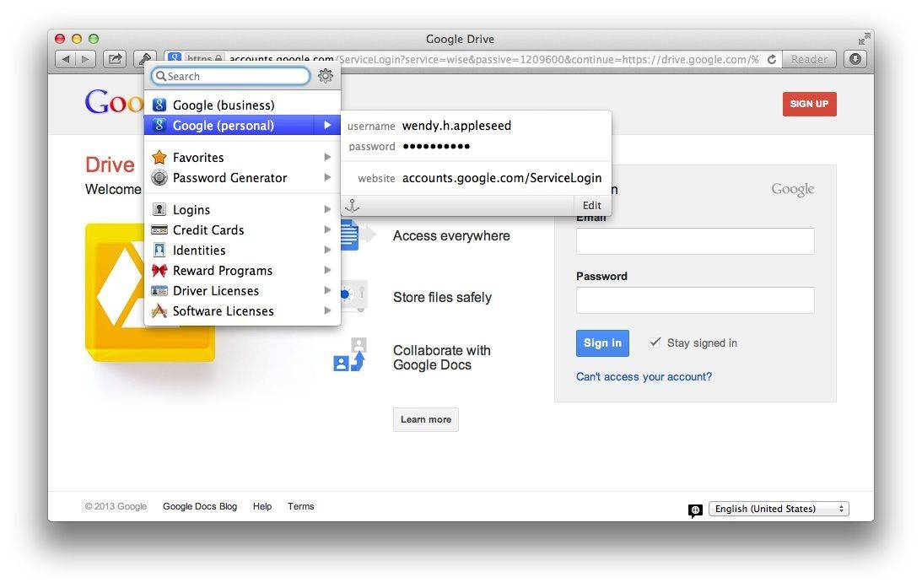This screenshot has width=922, height=588.
Task: Click the reload page icon in address bar
Action: 771,59
